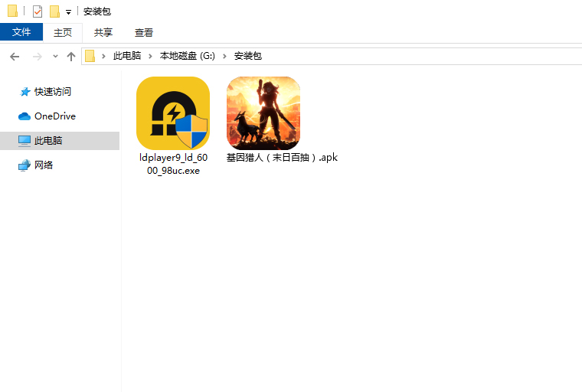Select the ldplayer9 installer icon

(173, 113)
